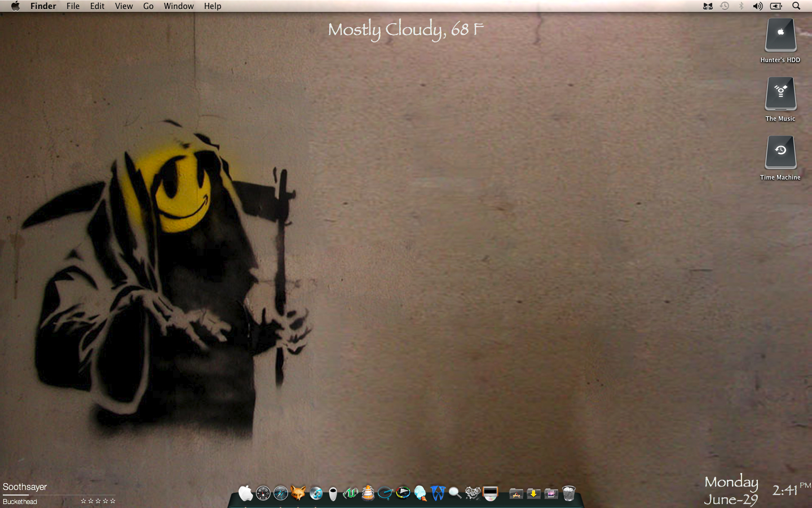The image size is (812, 508).
Task: Click the Buckethead artist name
Action: (20, 502)
